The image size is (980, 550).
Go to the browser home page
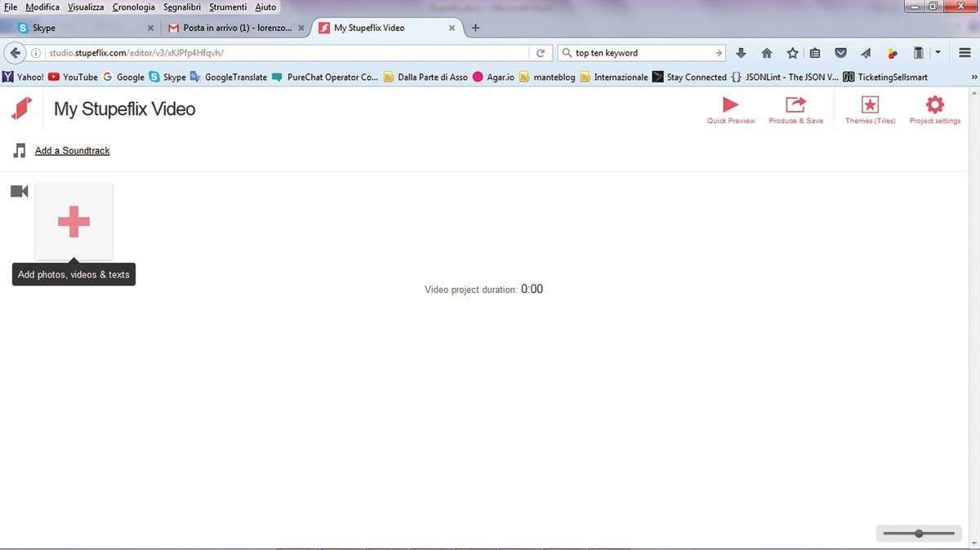coord(767,53)
